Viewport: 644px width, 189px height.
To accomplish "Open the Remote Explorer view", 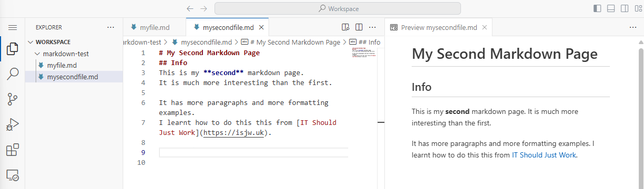I will pos(13,175).
